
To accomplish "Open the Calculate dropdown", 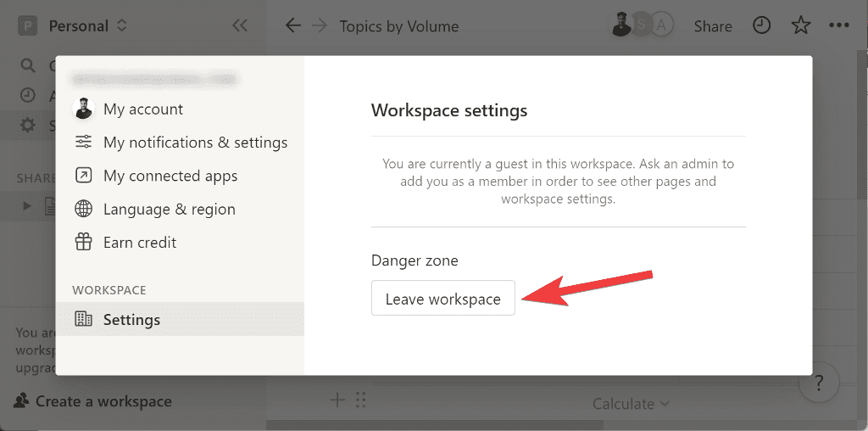I will [631, 404].
